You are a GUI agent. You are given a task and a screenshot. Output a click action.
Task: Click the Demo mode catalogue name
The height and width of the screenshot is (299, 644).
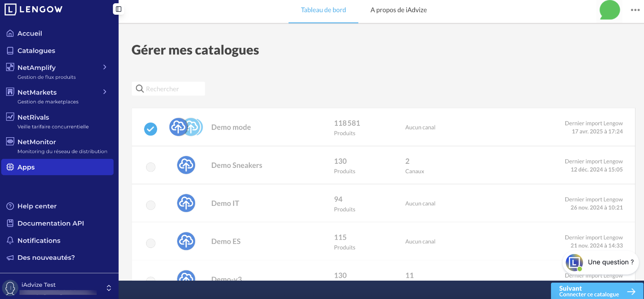point(231,127)
